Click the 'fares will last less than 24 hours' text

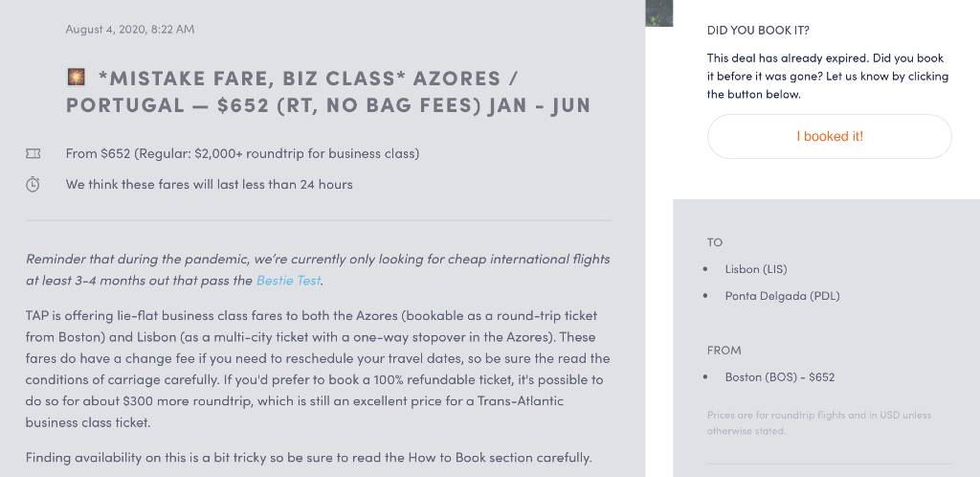(x=210, y=185)
